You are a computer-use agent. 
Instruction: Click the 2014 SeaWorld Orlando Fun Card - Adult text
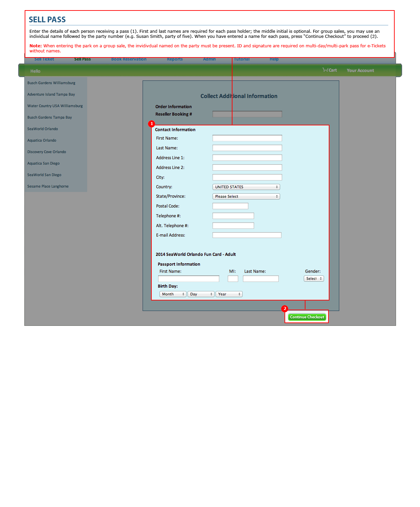(196, 254)
